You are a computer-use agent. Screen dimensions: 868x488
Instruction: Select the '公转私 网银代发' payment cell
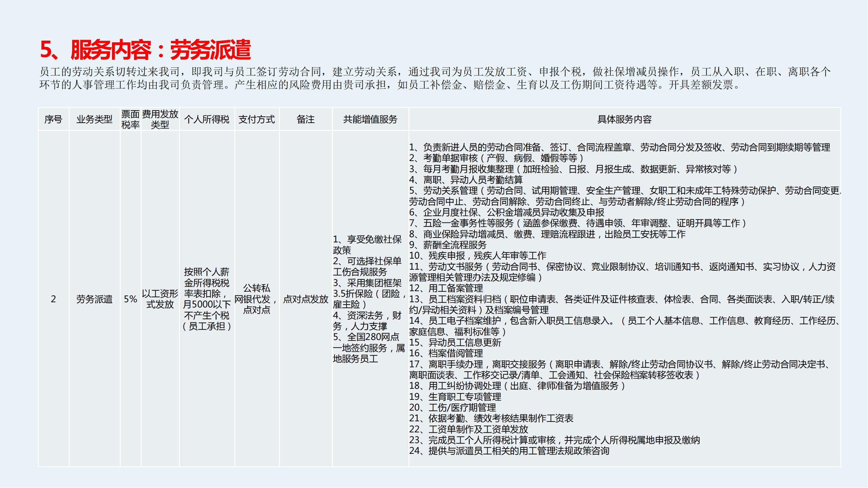(x=257, y=299)
